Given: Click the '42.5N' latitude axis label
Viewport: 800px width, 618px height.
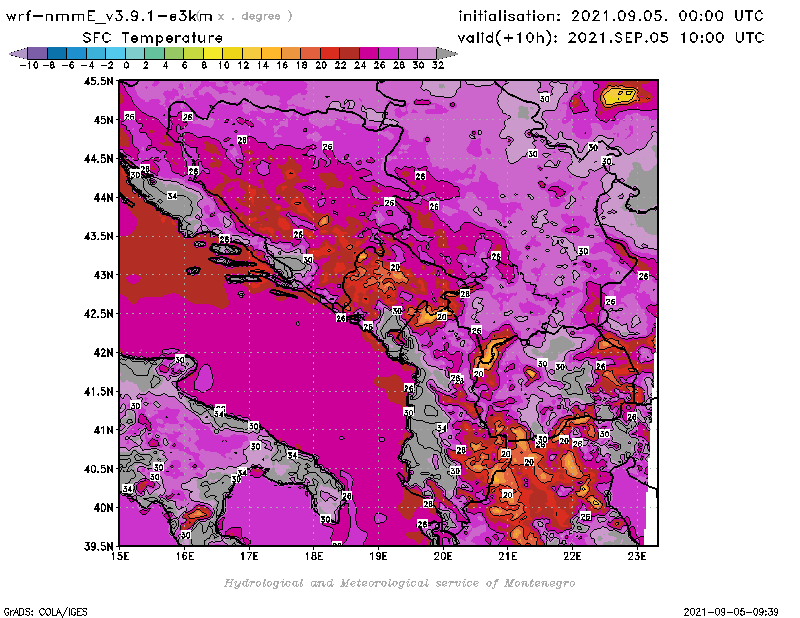Looking at the screenshot, I should point(99,314).
